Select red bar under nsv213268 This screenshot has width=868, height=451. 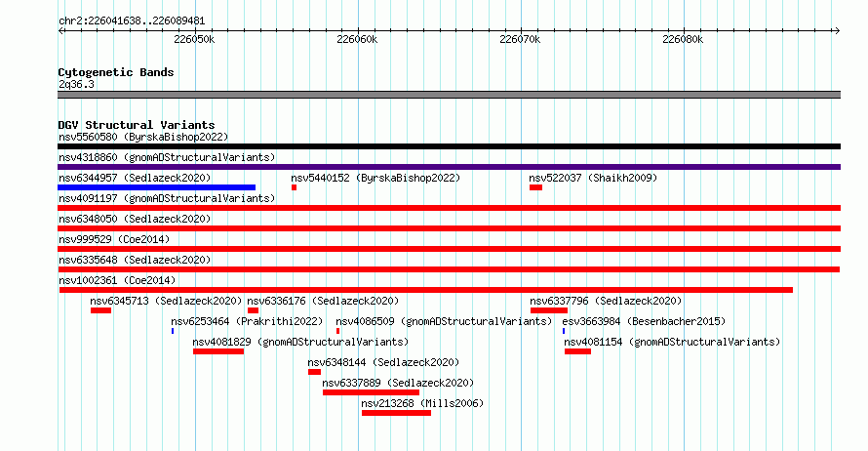[396, 413]
